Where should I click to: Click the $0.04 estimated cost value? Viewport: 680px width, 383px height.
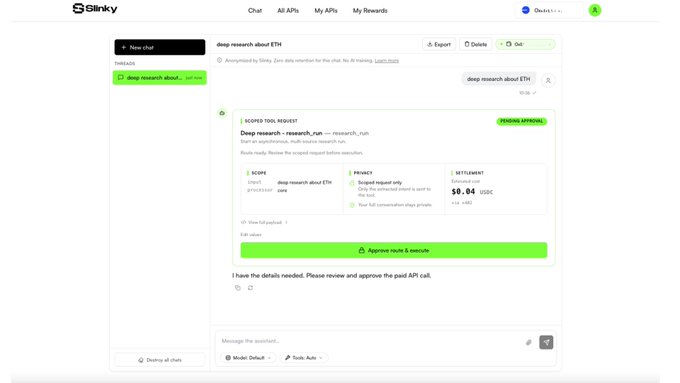coord(463,191)
